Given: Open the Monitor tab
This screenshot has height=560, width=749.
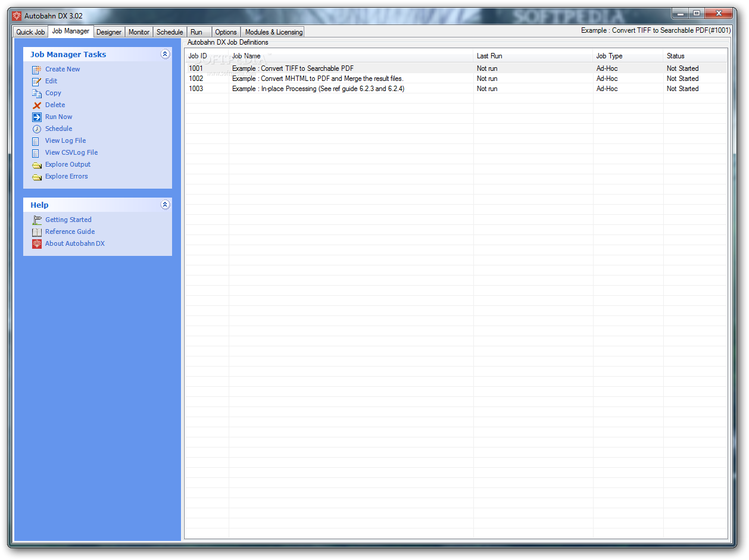Looking at the screenshot, I should 139,32.
